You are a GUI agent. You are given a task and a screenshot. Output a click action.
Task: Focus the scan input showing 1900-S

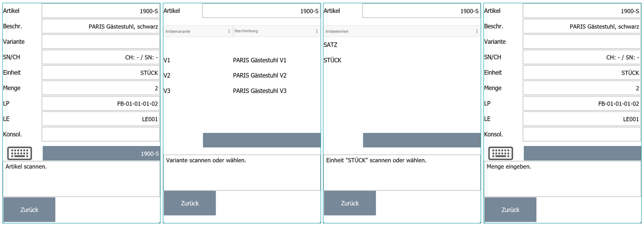coord(101,153)
